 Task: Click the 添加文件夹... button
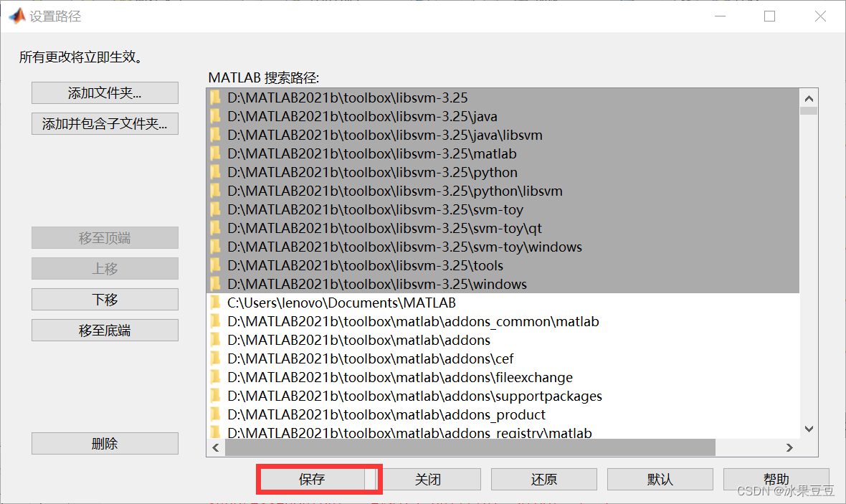(105, 92)
